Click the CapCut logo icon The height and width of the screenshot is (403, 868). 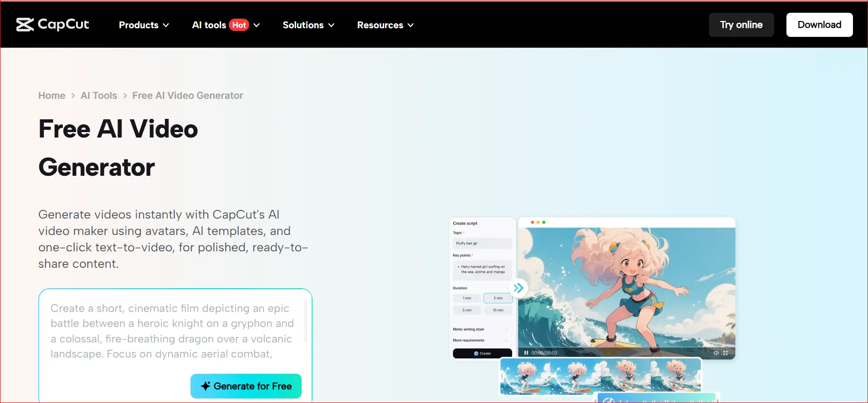pyautogui.click(x=25, y=25)
